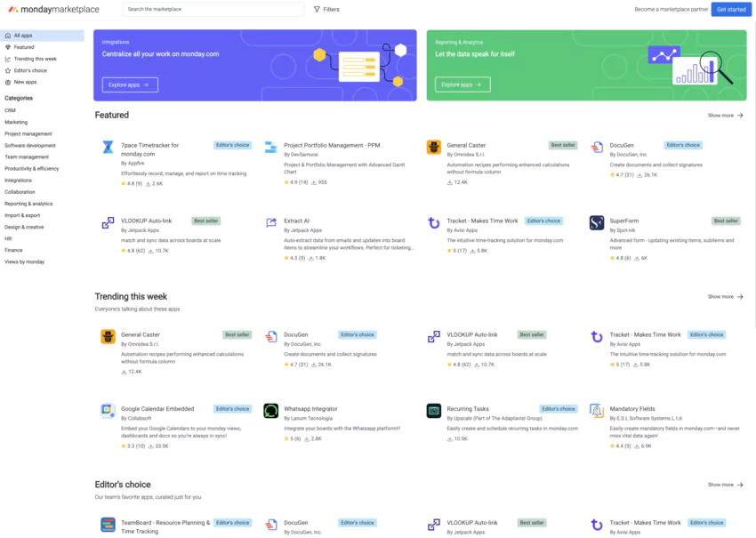Click the Recurring Tasks app icon
The height and width of the screenshot is (538, 756).
point(434,410)
